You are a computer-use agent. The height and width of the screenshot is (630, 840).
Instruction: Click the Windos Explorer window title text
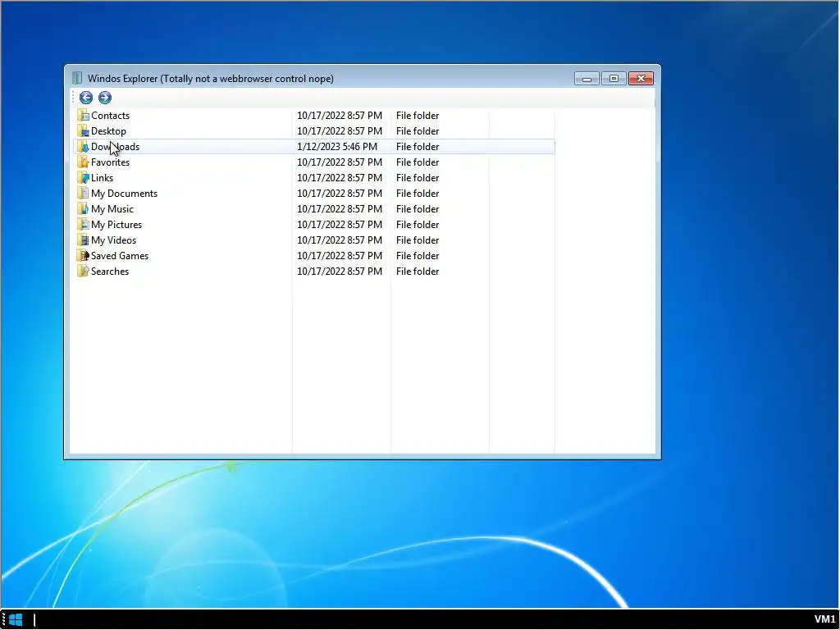[x=211, y=78]
